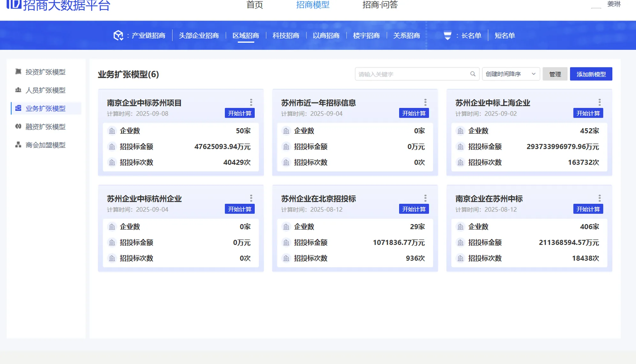Start calculation for 苏州企业中标上海企业

click(588, 113)
